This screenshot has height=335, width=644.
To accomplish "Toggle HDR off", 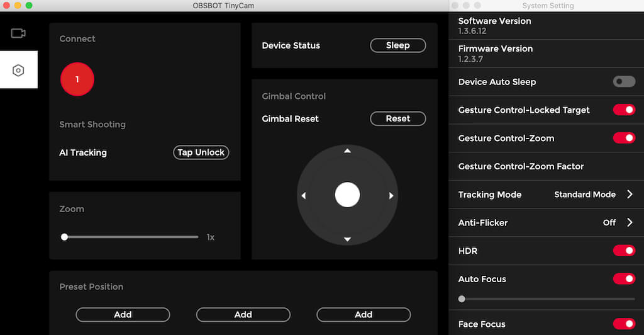I will pyautogui.click(x=624, y=251).
